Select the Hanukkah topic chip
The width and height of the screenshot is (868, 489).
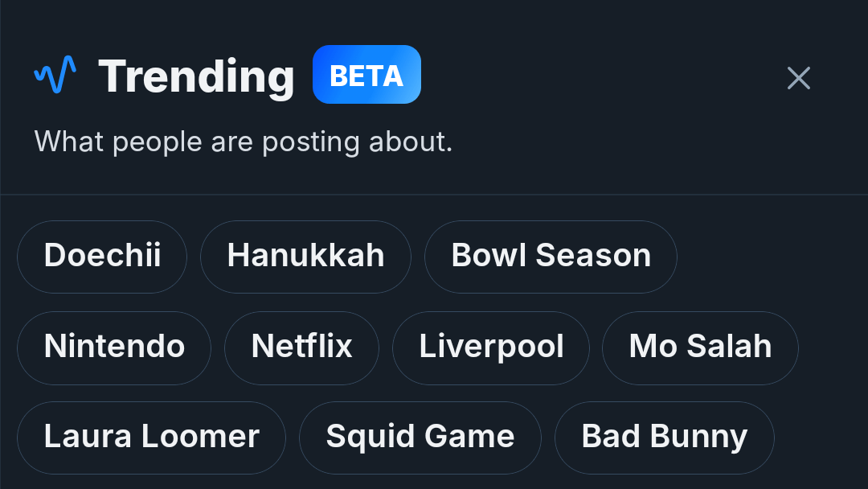[305, 257]
